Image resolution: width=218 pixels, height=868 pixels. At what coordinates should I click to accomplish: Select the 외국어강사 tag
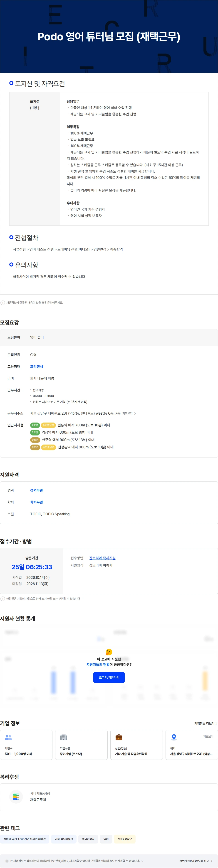coord(88,839)
